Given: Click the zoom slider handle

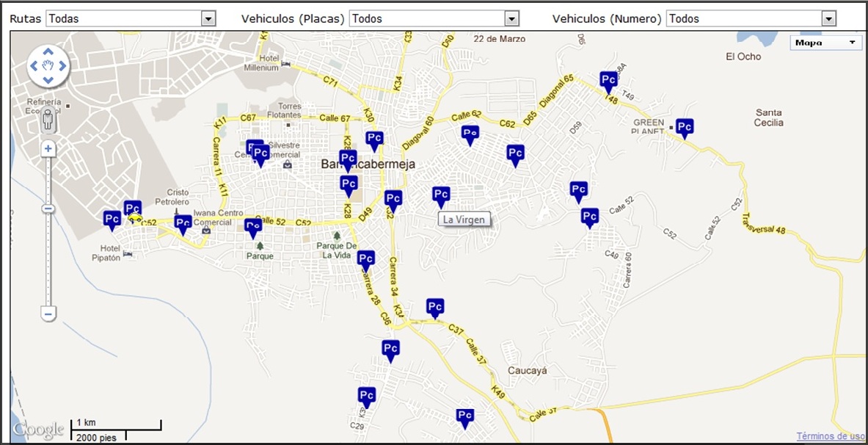Looking at the screenshot, I should coord(48,209).
